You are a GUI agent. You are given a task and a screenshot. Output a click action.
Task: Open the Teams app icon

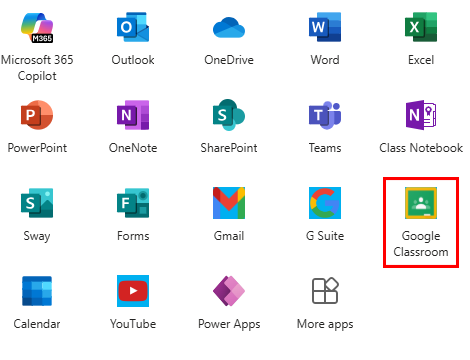pos(325,115)
